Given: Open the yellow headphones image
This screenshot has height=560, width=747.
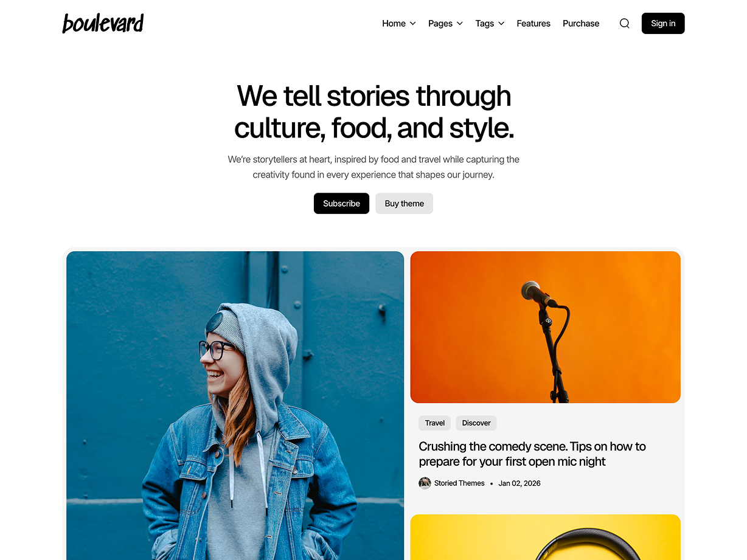Looking at the screenshot, I should [546, 538].
